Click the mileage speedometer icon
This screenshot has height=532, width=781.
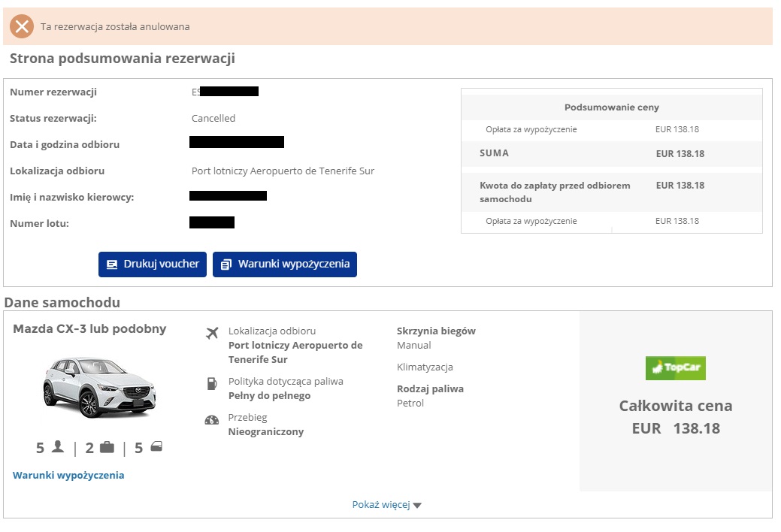pos(212,420)
